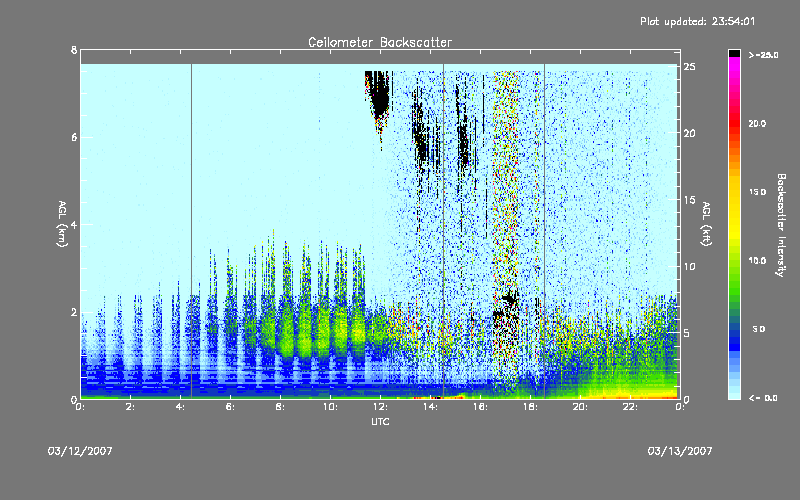Click the "4" tick on the km axis
The height and width of the screenshot is (500, 800).
[x=74, y=224]
